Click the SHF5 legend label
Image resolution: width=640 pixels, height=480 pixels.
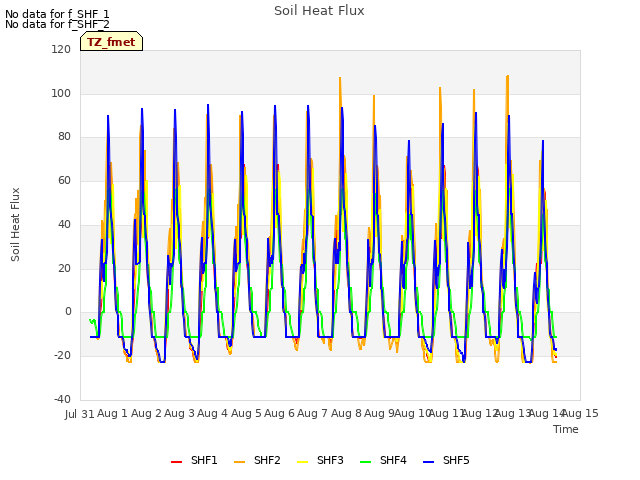pyautogui.click(x=456, y=460)
